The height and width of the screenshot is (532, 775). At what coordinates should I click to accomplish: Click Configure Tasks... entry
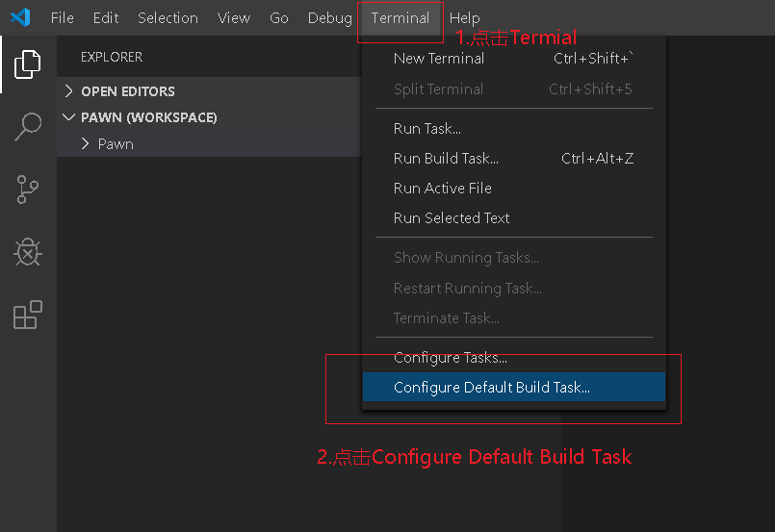pos(513,358)
